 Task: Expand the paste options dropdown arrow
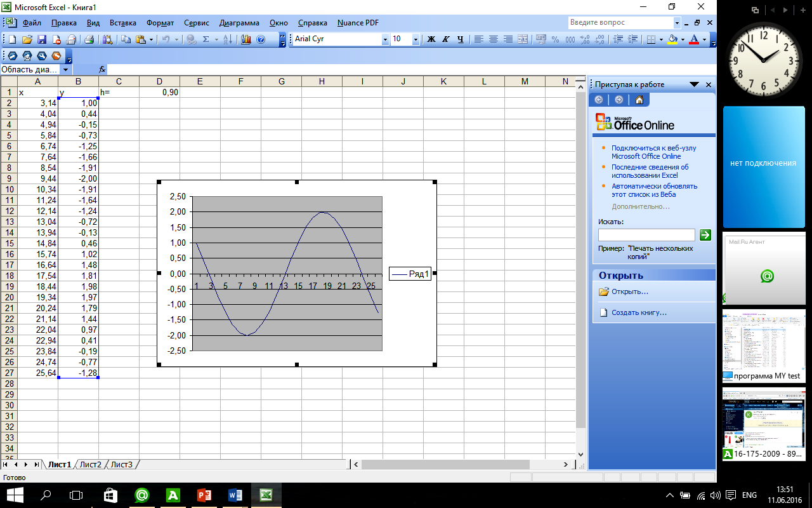pyautogui.click(x=151, y=39)
